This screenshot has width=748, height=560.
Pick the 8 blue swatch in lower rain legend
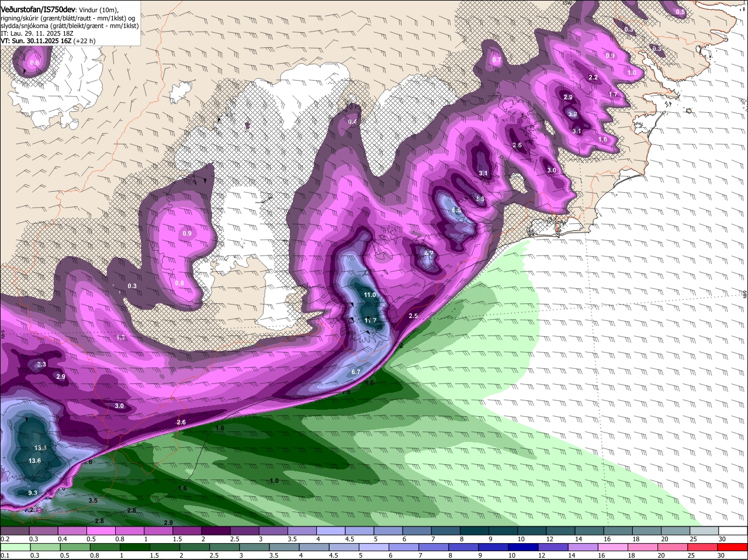click(464, 547)
